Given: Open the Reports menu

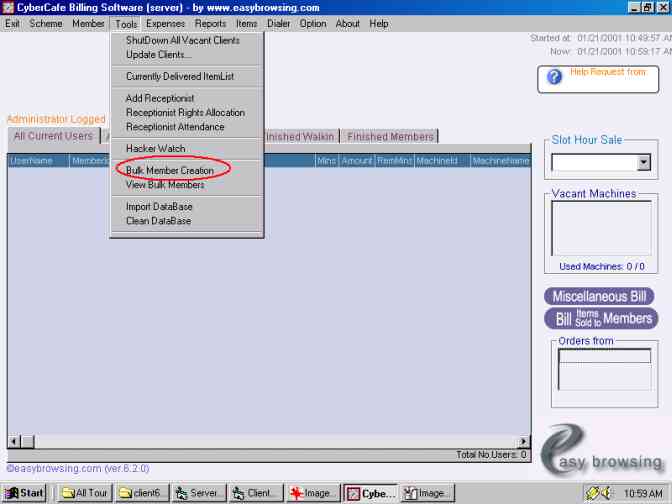Looking at the screenshot, I should pos(210,23).
